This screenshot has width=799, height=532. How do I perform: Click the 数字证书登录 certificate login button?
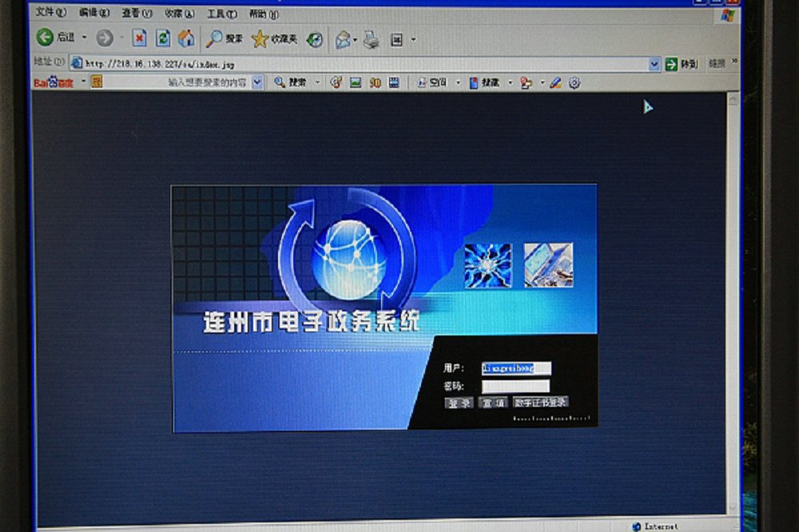[541, 403]
